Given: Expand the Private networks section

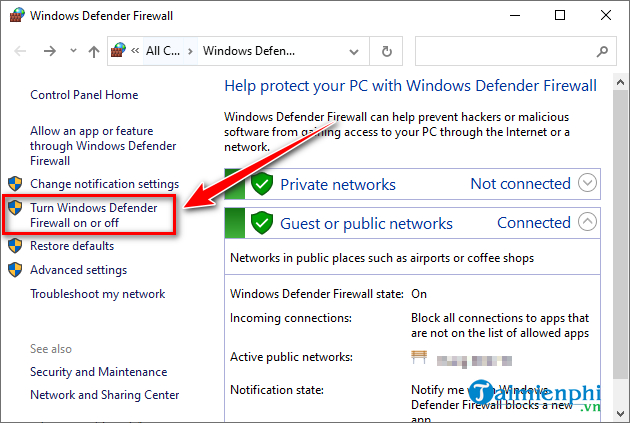Looking at the screenshot, I should 588,183.
